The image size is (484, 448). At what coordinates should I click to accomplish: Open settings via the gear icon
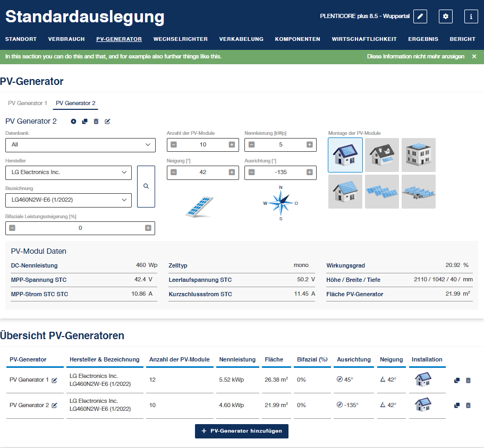[x=445, y=16]
